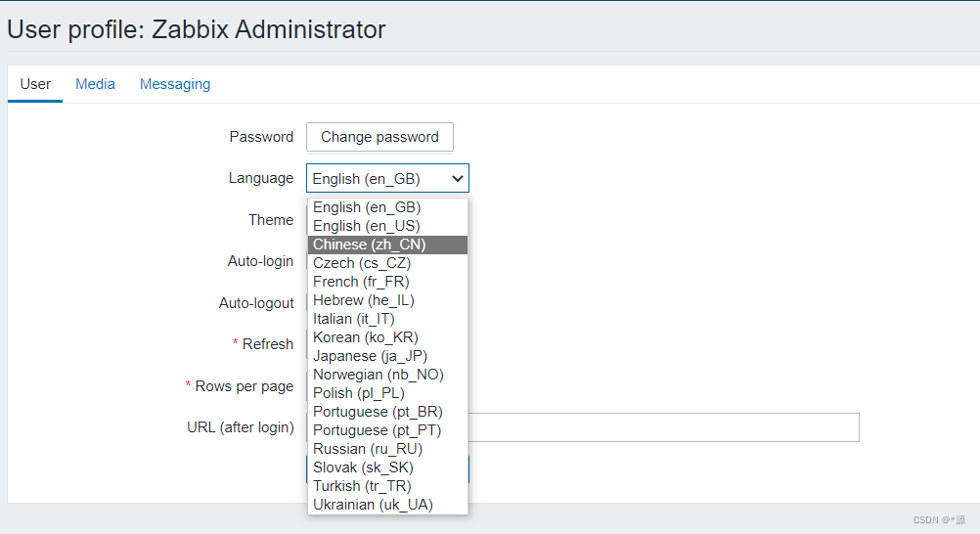Click the User profile: Zabbix Administrator heading
Image resolution: width=980 pixels, height=534 pixels.
coord(197,30)
